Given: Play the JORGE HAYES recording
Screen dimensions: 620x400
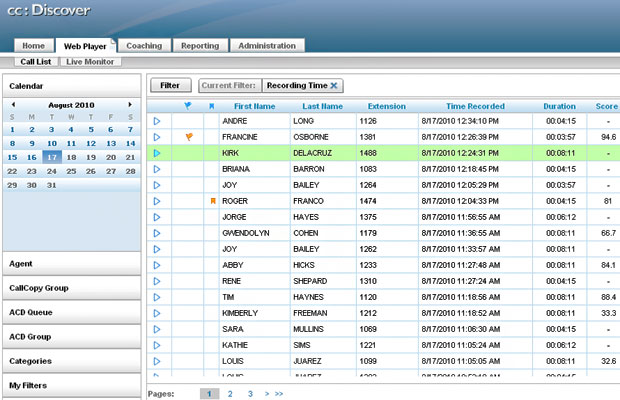Looking at the screenshot, I should pos(157,217).
